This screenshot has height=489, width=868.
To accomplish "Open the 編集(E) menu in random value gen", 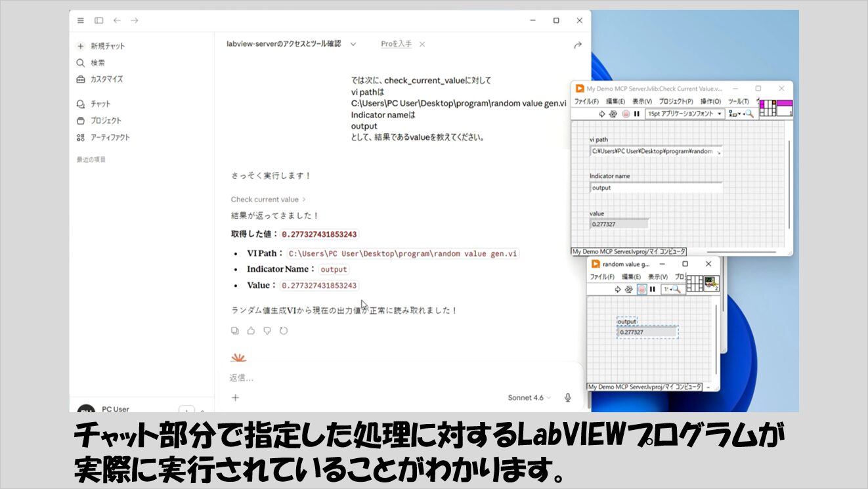I will click(631, 277).
